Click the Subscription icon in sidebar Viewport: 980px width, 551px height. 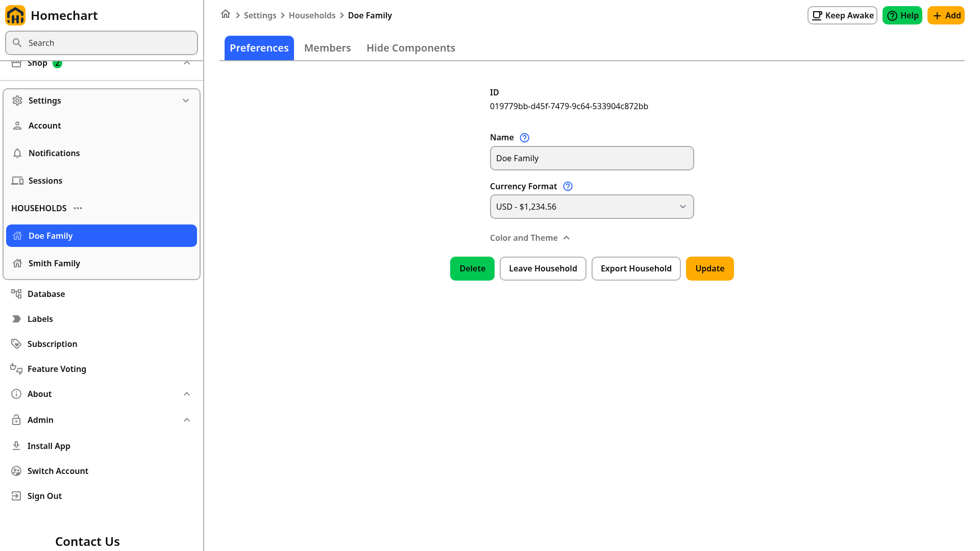coord(16,344)
